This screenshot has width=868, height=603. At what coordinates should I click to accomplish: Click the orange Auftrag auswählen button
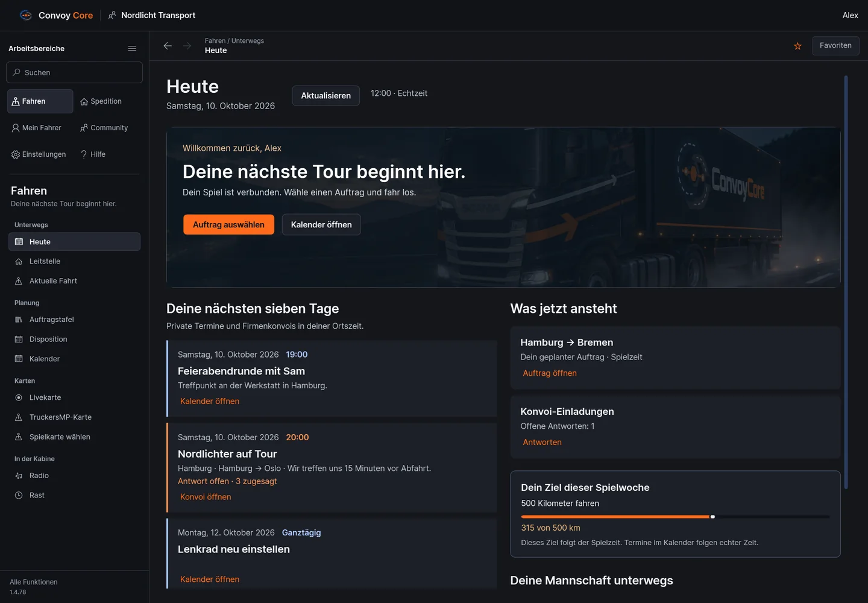228,225
